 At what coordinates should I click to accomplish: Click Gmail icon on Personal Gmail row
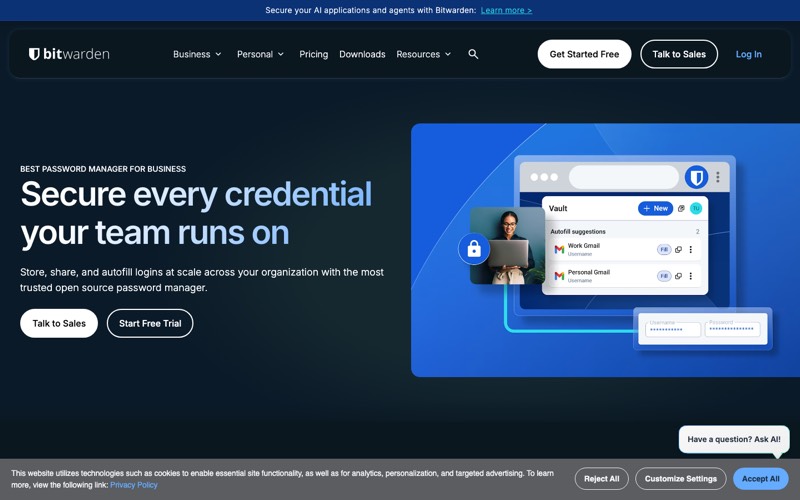point(559,276)
